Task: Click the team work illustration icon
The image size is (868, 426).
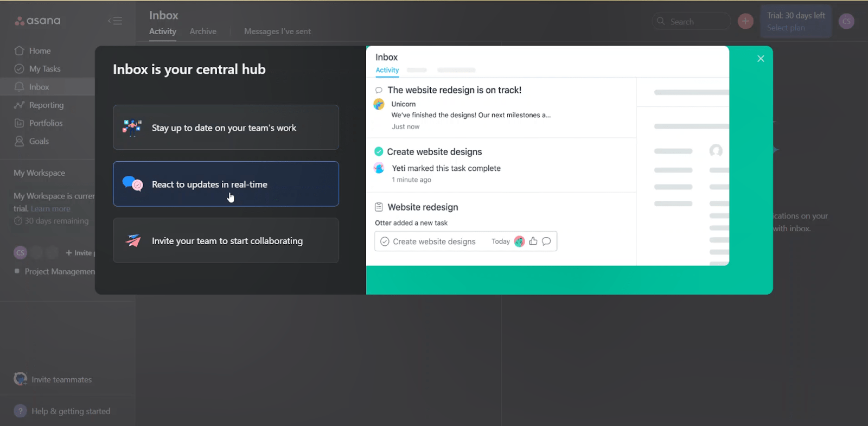Action: coord(132,128)
